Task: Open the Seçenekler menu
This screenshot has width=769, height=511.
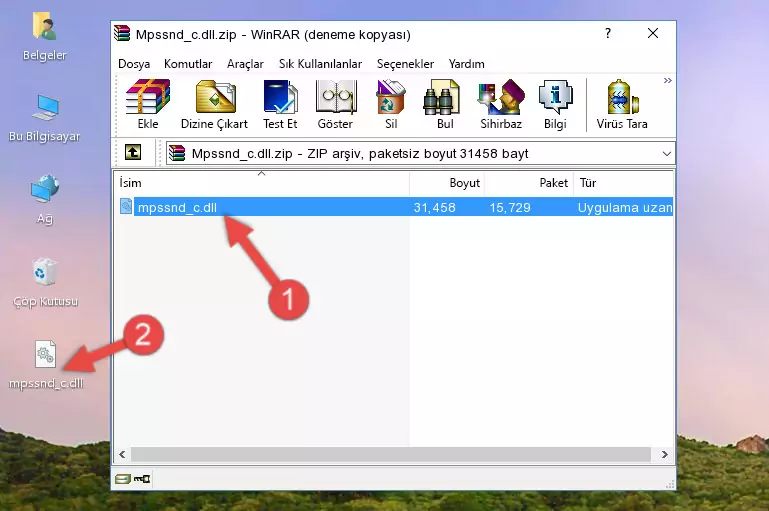Action: [405, 64]
